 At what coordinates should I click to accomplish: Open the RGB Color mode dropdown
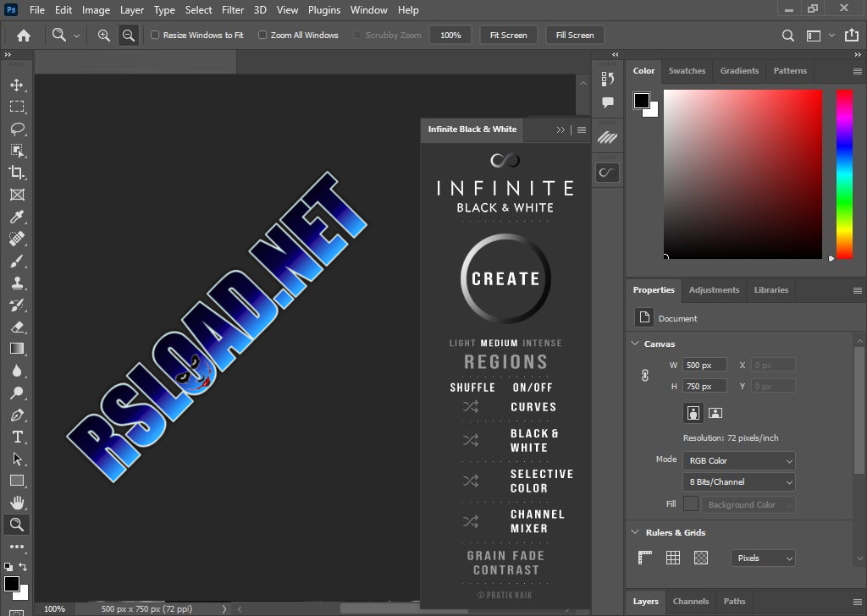click(x=738, y=459)
